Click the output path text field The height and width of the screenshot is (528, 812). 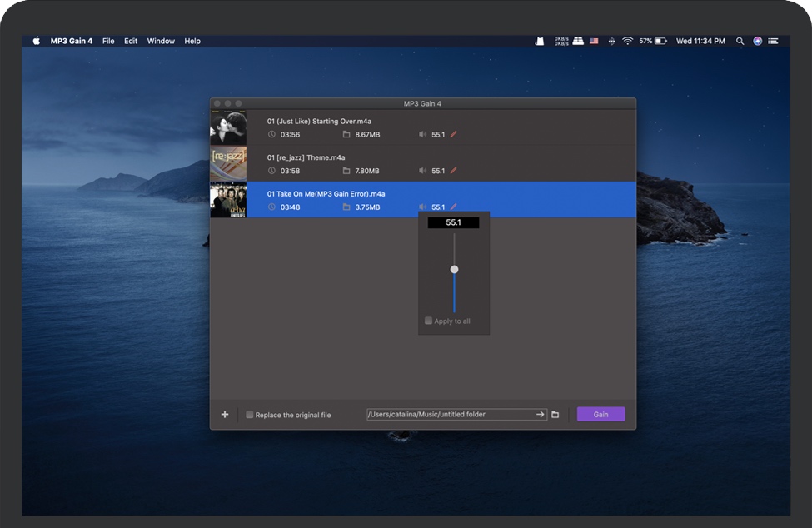pos(448,415)
